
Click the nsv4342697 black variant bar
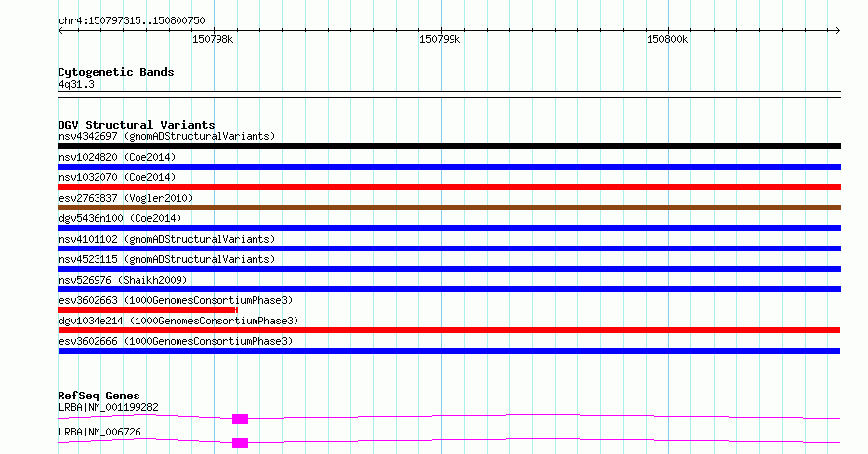(x=449, y=146)
